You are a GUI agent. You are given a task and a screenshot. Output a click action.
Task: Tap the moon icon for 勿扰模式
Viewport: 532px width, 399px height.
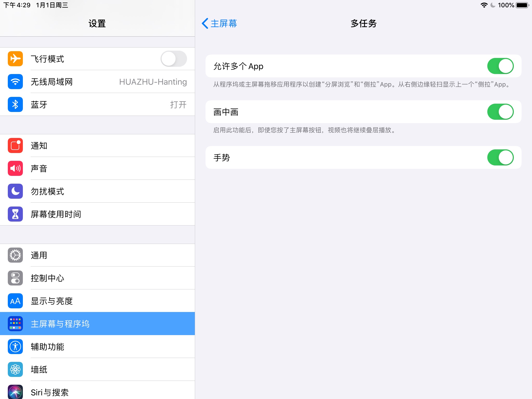[15, 191]
